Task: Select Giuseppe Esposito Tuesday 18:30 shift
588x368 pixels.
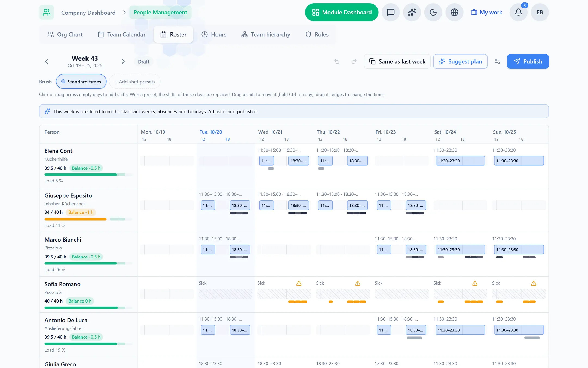Action: pyautogui.click(x=240, y=205)
